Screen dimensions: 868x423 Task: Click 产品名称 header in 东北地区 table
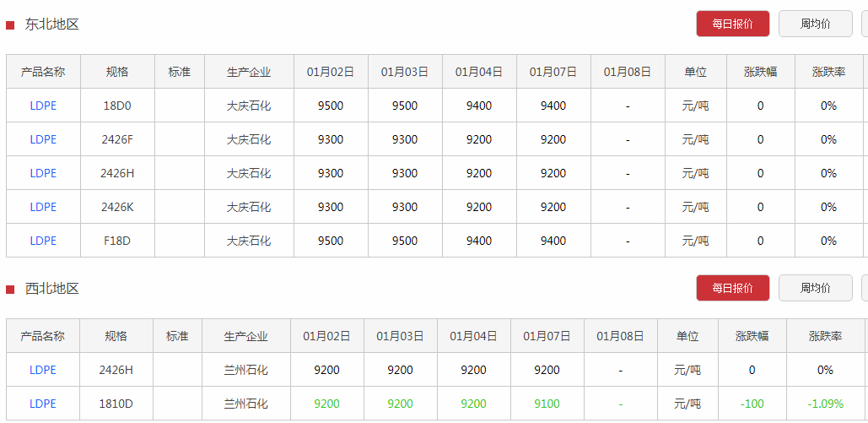(43, 72)
